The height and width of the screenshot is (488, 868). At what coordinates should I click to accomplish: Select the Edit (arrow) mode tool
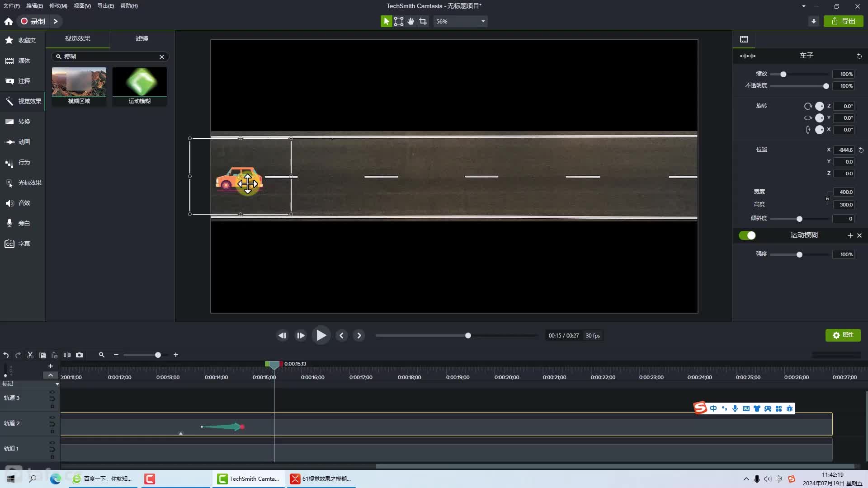[x=386, y=21]
